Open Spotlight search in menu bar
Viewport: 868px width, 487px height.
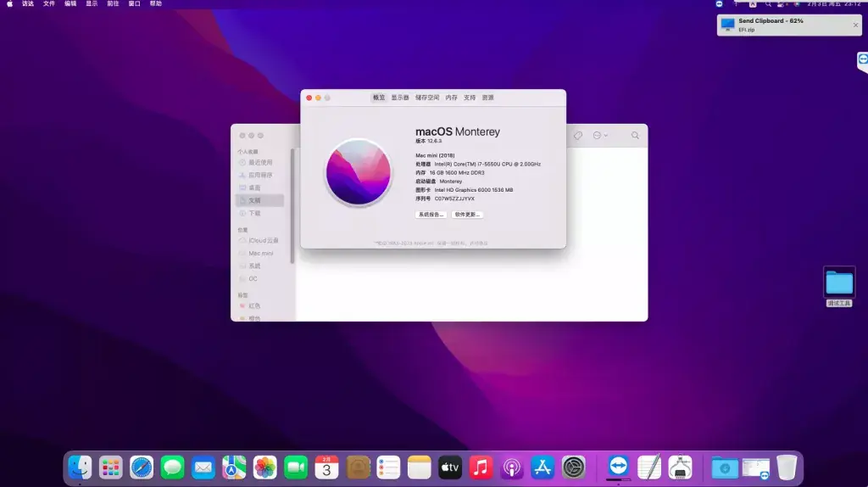click(768, 4)
